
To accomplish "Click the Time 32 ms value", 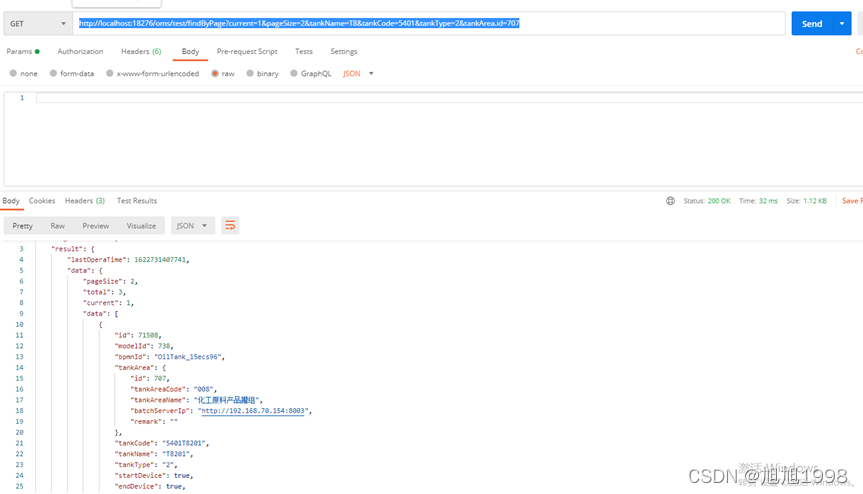I will 768,201.
